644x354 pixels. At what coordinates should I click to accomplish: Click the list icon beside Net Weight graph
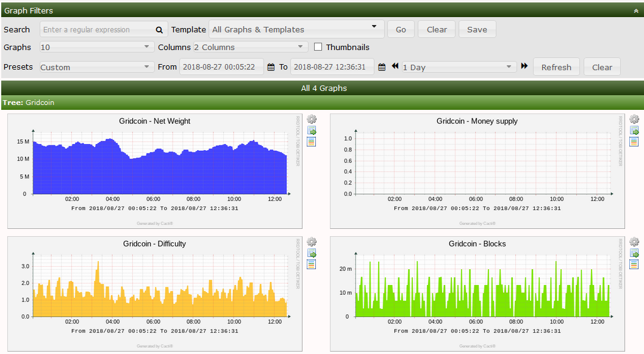pos(311,142)
